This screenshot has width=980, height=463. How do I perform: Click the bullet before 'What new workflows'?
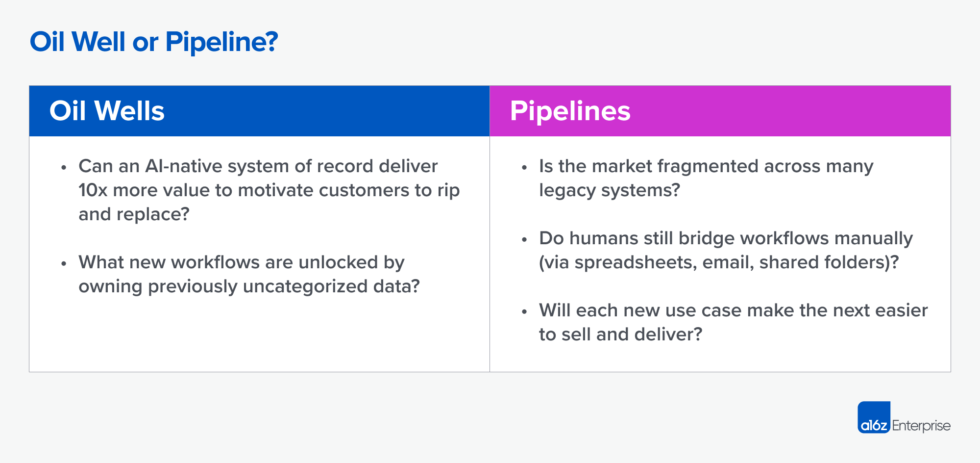(x=64, y=264)
